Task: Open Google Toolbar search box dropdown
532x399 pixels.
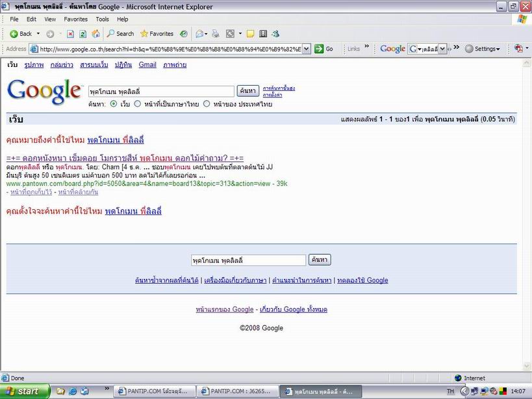Action: 442,49
